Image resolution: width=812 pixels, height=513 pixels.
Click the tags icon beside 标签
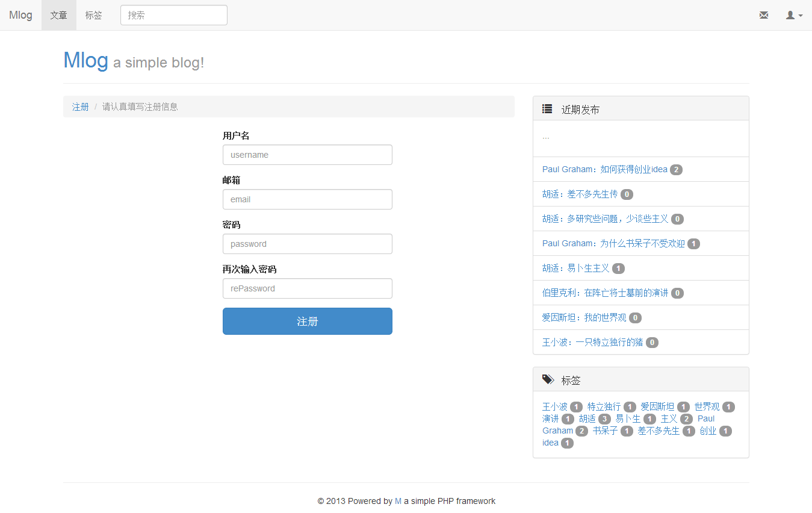tap(548, 379)
